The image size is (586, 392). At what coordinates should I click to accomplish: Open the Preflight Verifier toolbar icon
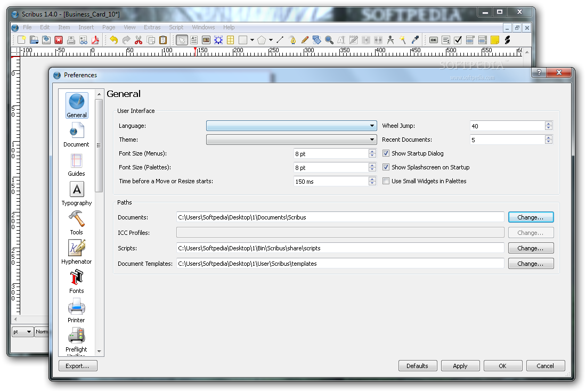pyautogui.click(x=83, y=40)
